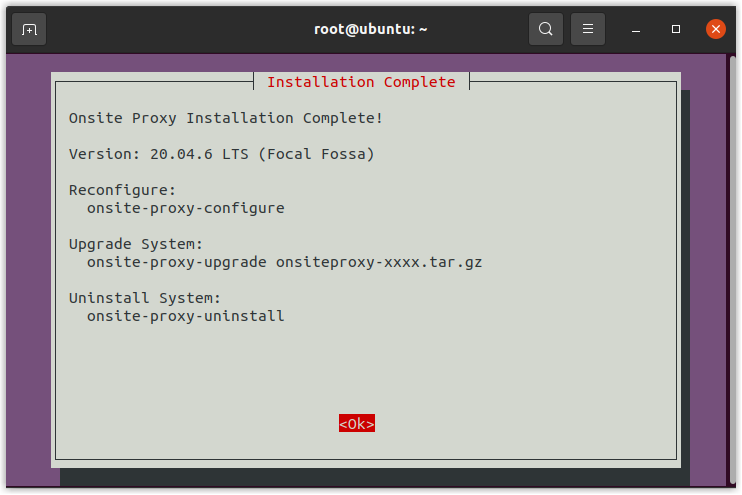Click the Onsite Proxy Installation Complete! message
The image size is (742, 495).
coord(225,118)
